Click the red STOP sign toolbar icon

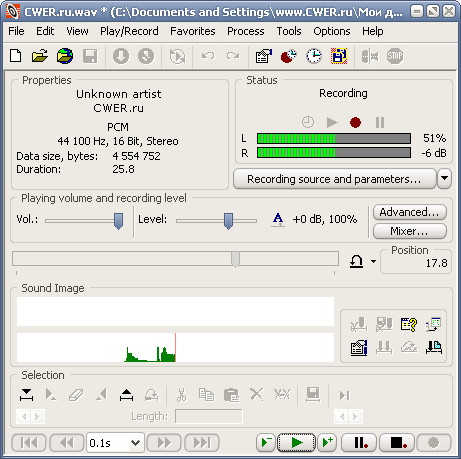click(395, 56)
